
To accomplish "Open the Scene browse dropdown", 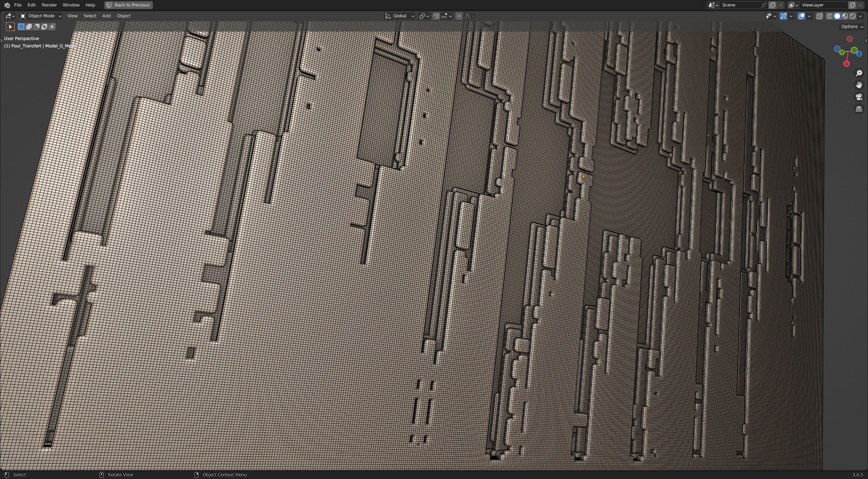I will coord(713,5).
